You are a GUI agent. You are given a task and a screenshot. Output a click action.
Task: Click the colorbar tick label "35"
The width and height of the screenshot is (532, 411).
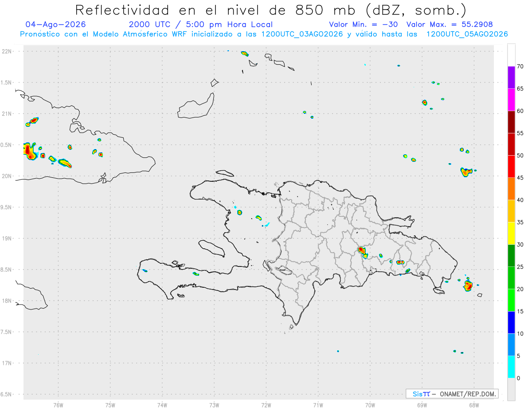tap(520, 223)
